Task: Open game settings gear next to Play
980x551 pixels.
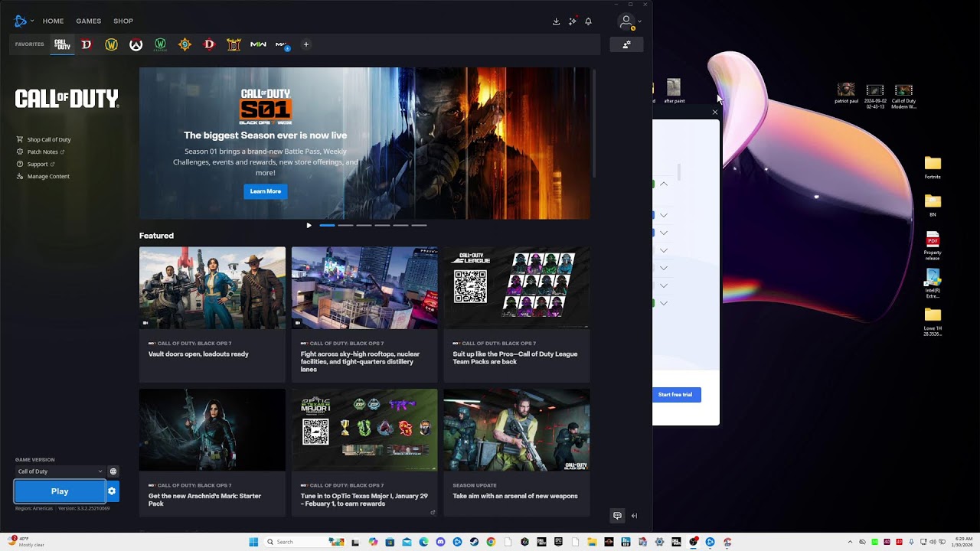Action: tap(112, 491)
